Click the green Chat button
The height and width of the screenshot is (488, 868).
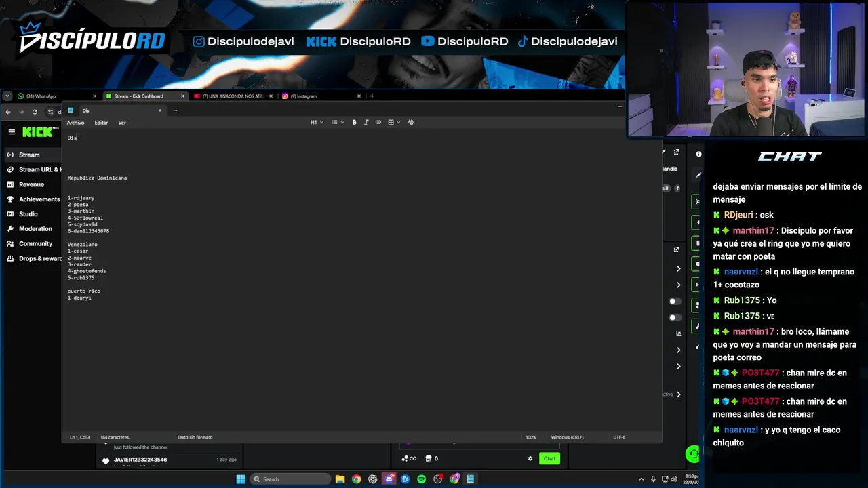[x=549, y=458]
